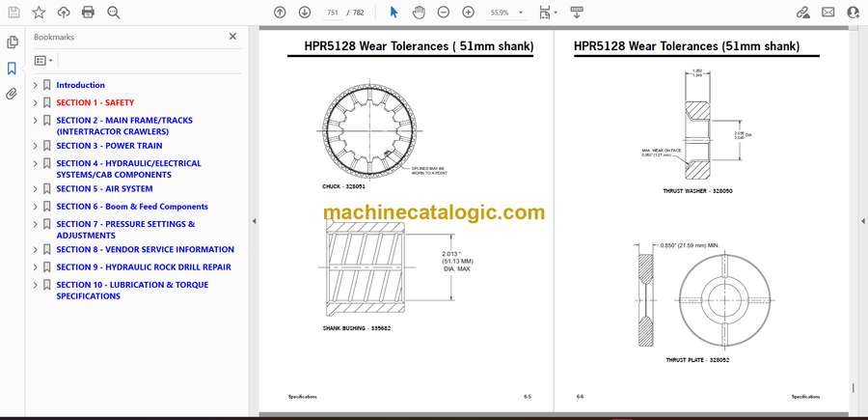The height and width of the screenshot is (420, 868).
Task: Expand the SECTION 5 - AIR SYSTEM bookmark
Action: [x=36, y=189]
